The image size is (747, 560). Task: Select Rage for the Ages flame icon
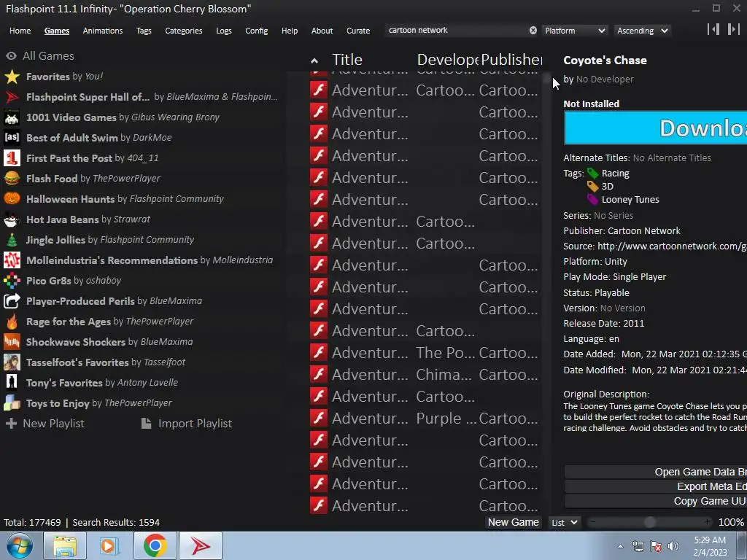(x=12, y=322)
